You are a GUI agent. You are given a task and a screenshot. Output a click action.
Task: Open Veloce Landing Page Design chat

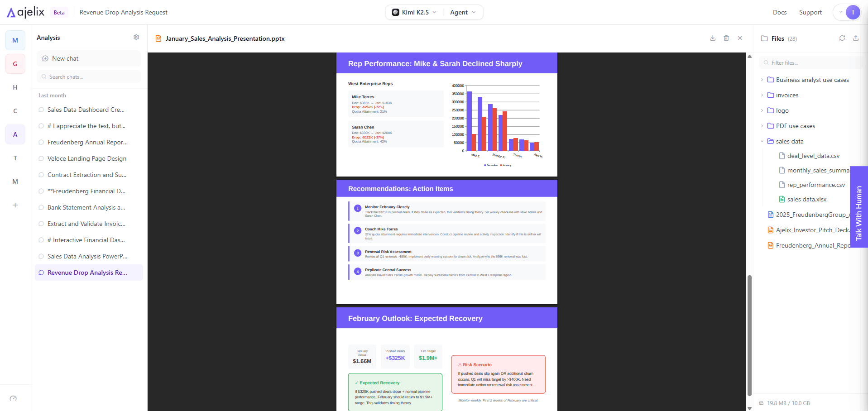pyautogui.click(x=87, y=158)
